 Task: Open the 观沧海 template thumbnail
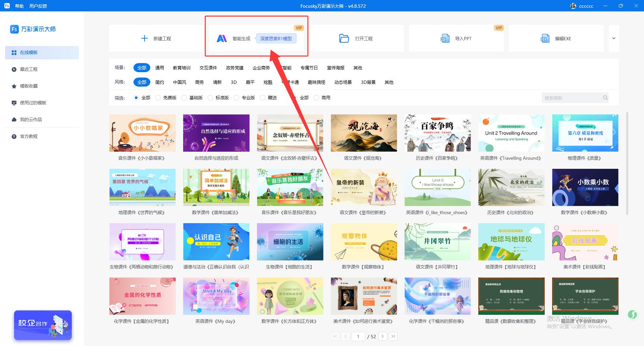click(364, 133)
